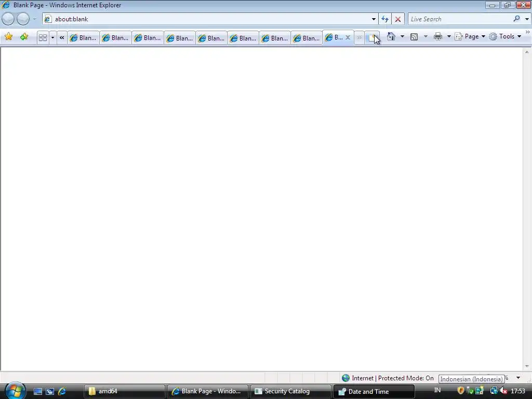Open the Favorites Center star icon

[9, 37]
